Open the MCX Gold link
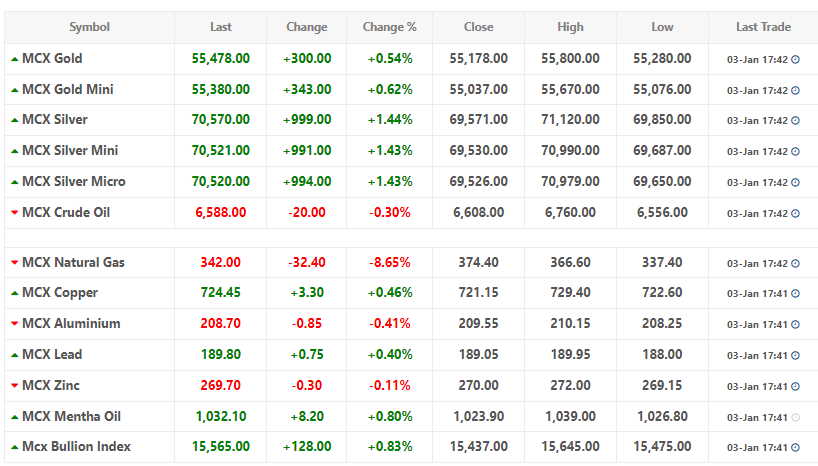Viewport: 818px width, 466px height. pyautogui.click(x=52, y=58)
